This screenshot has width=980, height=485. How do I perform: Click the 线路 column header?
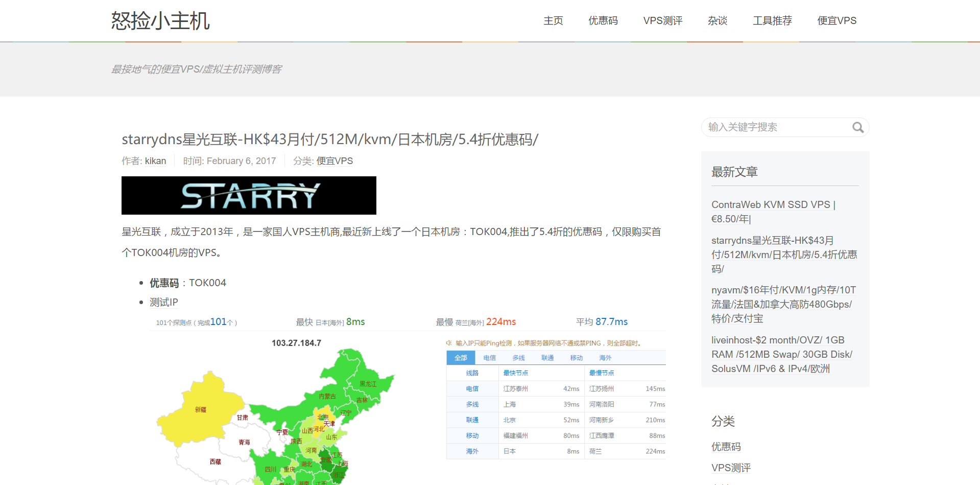[x=472, y=373]
